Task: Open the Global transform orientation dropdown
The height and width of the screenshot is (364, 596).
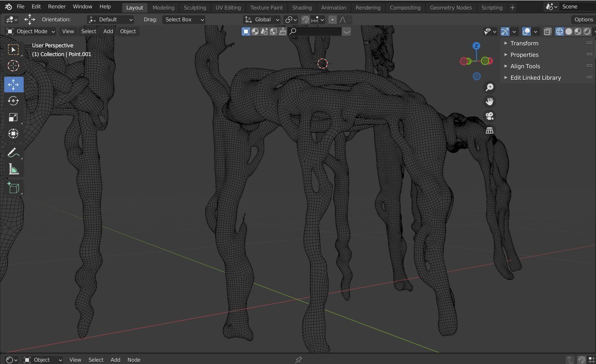Action: pos(262,19)
